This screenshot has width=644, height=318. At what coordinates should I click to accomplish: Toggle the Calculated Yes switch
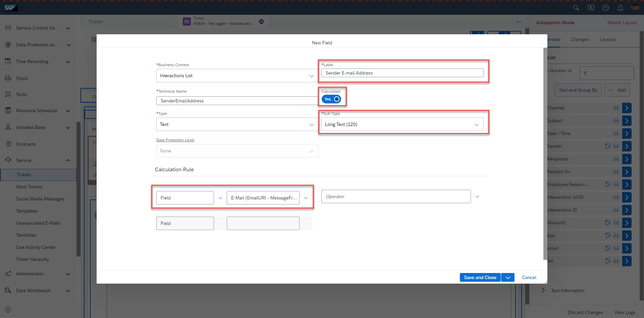[x=331, y=99]
